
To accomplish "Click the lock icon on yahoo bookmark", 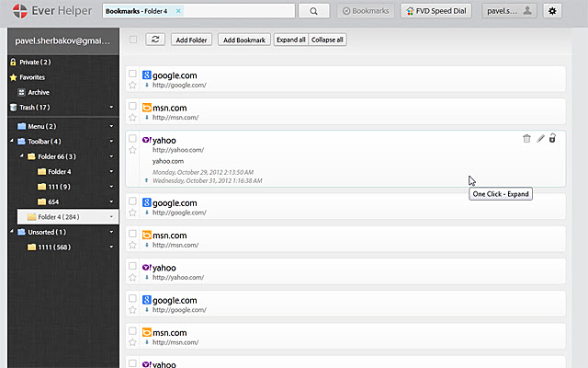I will coord(552,138).
